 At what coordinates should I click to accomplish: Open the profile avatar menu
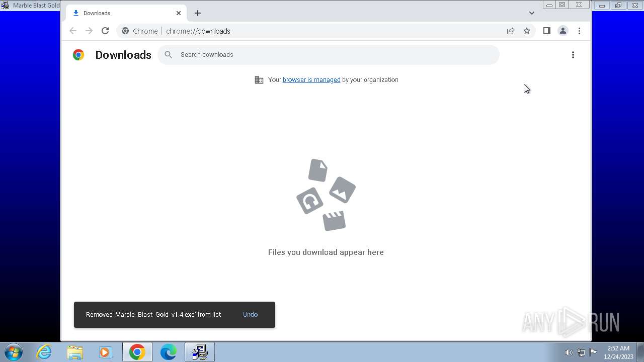click(563, 31)
